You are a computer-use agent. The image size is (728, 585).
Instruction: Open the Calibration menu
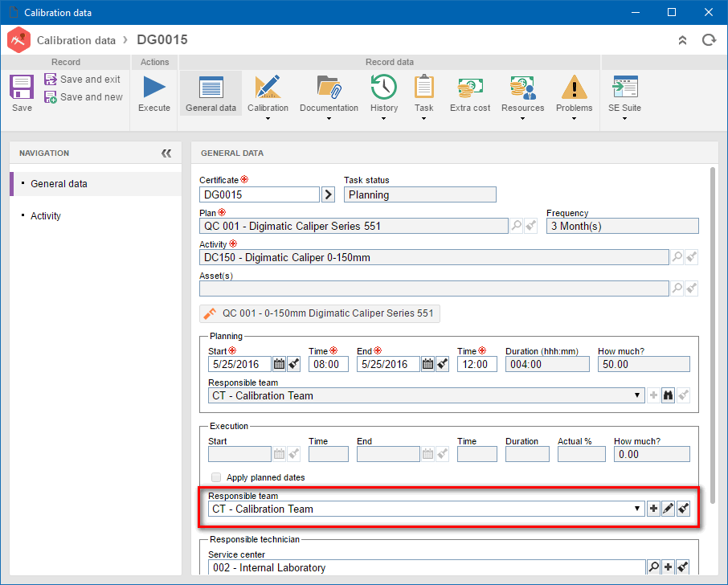pyautogui.click(x=268, y=96)
